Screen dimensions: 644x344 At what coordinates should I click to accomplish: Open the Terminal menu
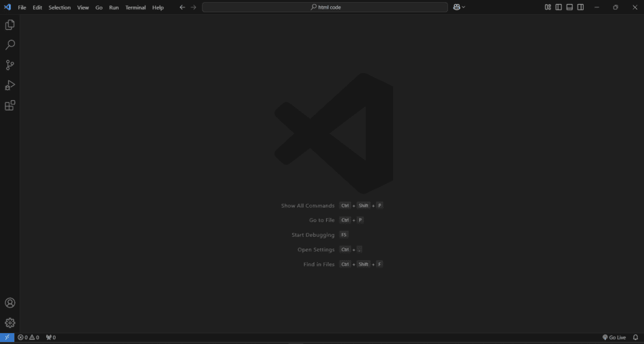click(136, 7)
